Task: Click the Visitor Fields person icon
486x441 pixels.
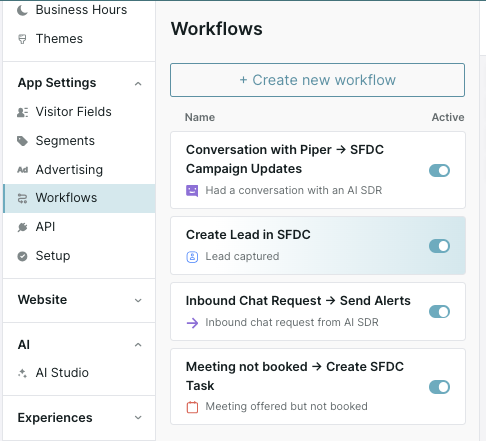Action: coord(22,112)
